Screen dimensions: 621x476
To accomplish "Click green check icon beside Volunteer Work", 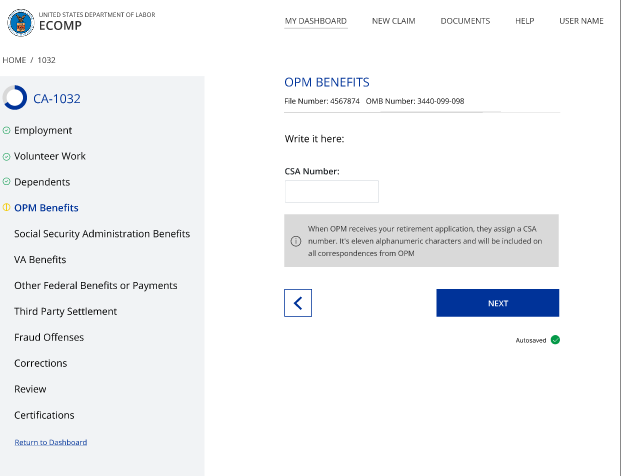I will coord(6,156).
